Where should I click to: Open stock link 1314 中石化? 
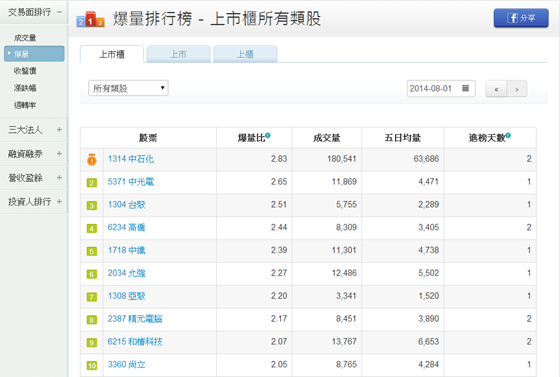click(x=131, y=159)
